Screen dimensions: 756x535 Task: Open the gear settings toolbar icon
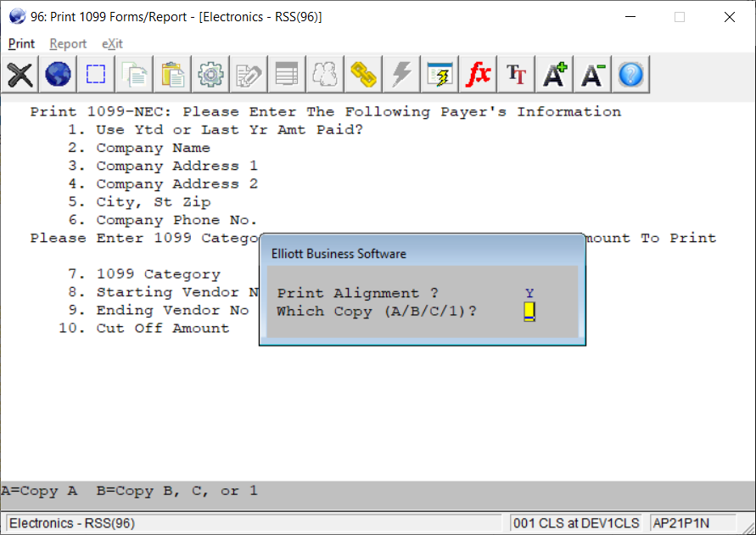(x=210, y=74)
